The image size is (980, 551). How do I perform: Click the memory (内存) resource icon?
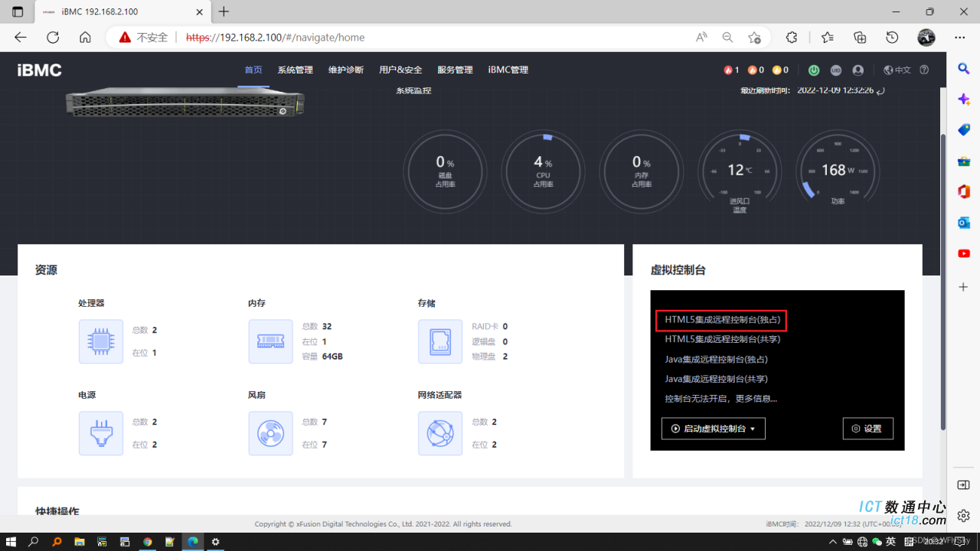pos(271,341)
